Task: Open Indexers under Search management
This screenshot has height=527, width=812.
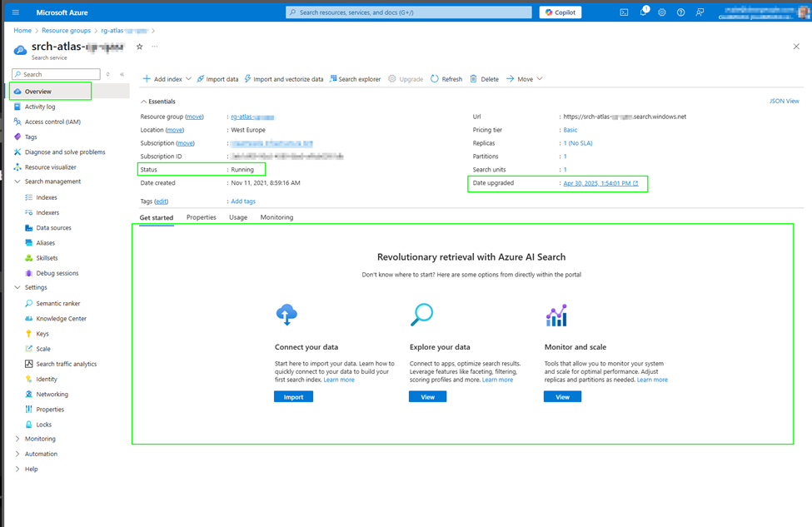Action: 47,212
